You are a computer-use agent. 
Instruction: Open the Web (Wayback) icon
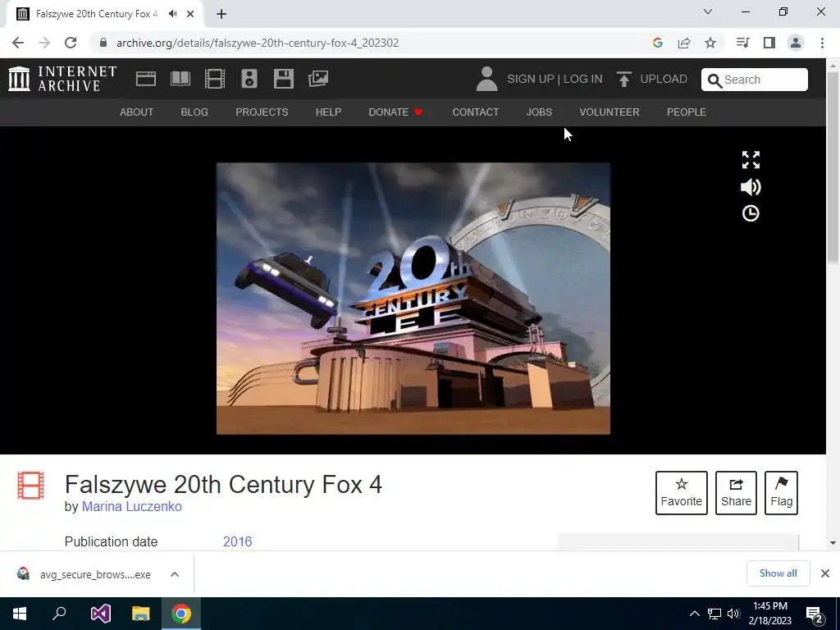pyautogui.click(x=146, y=79)
